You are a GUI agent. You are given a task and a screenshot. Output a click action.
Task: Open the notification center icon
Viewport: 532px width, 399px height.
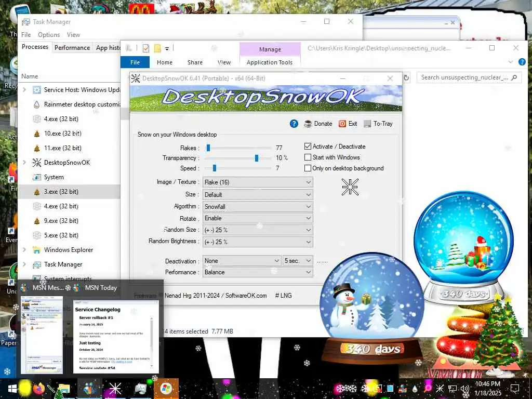click(x=515, y=389)
